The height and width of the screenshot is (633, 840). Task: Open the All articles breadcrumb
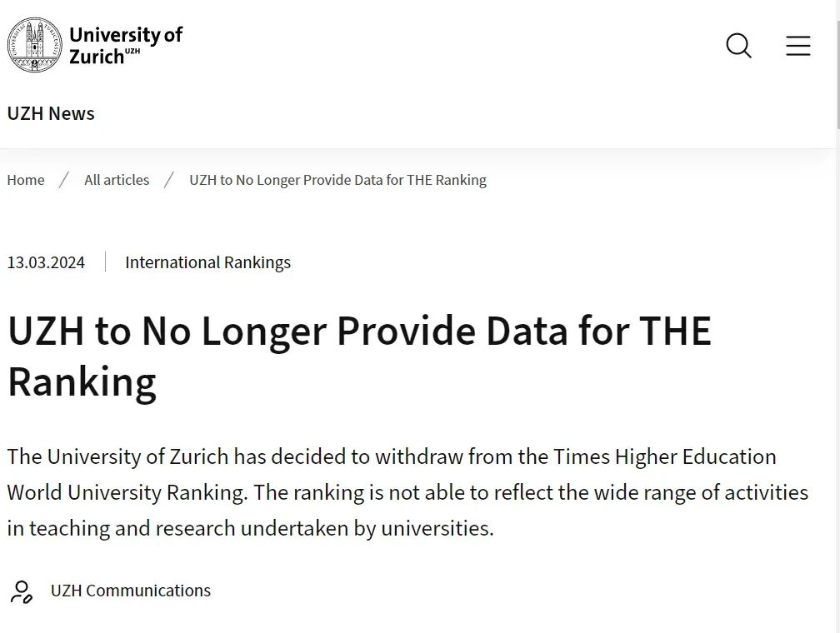117,180
